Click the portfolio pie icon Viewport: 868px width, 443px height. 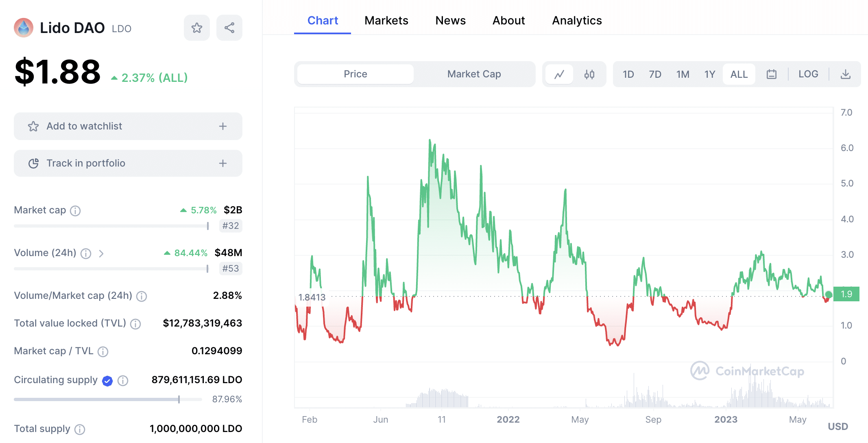pos(33,163)
